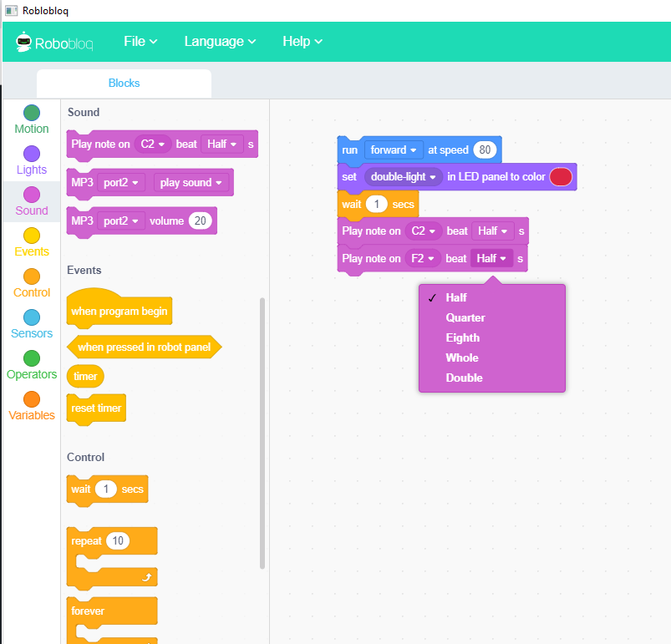Select the Motion category circle
671x644 pixels.
pos(32,113)
